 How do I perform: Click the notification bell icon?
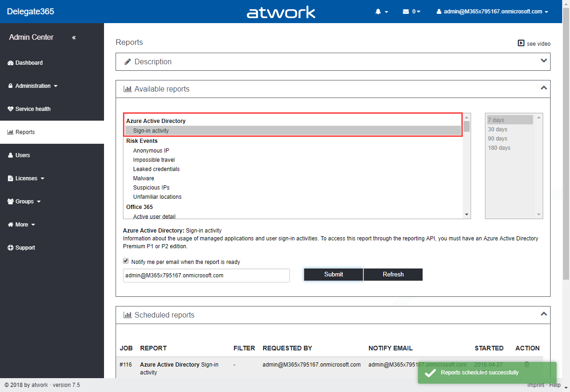[378, 12]
